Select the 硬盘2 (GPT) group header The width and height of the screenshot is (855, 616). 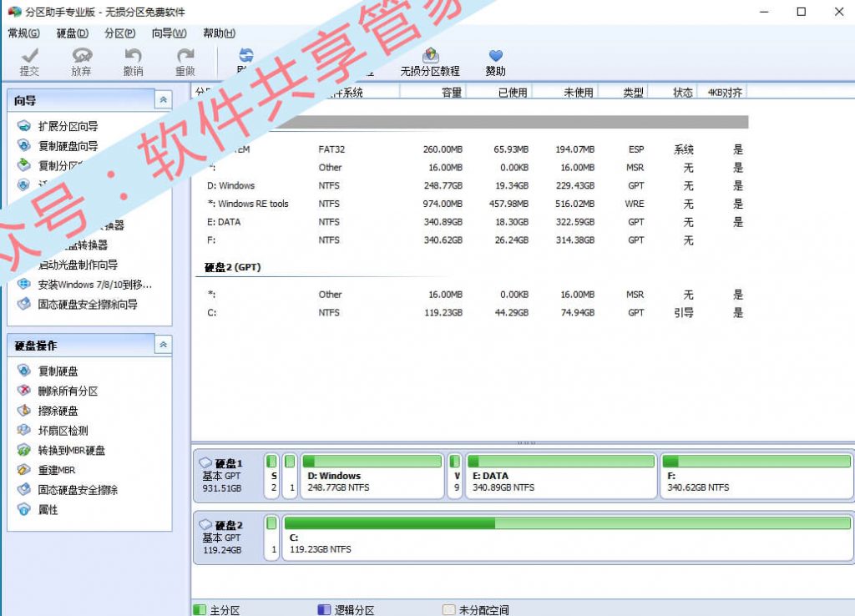(233, 267)
